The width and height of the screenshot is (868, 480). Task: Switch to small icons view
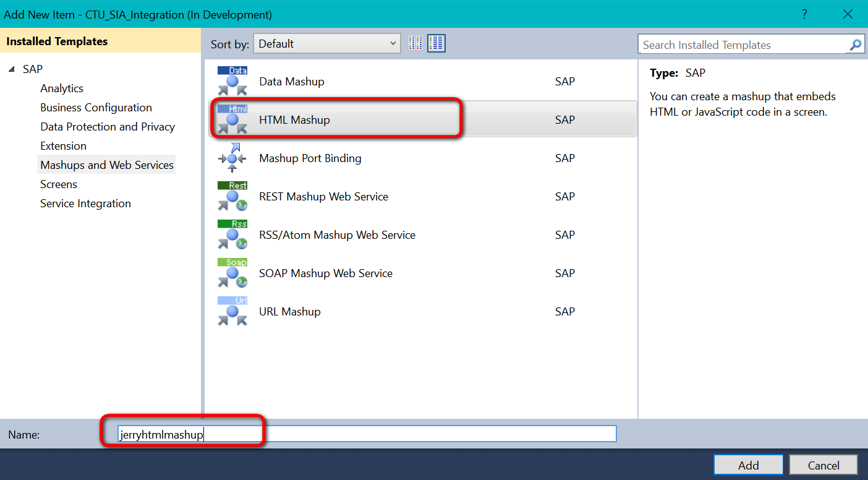coord(415,43)
